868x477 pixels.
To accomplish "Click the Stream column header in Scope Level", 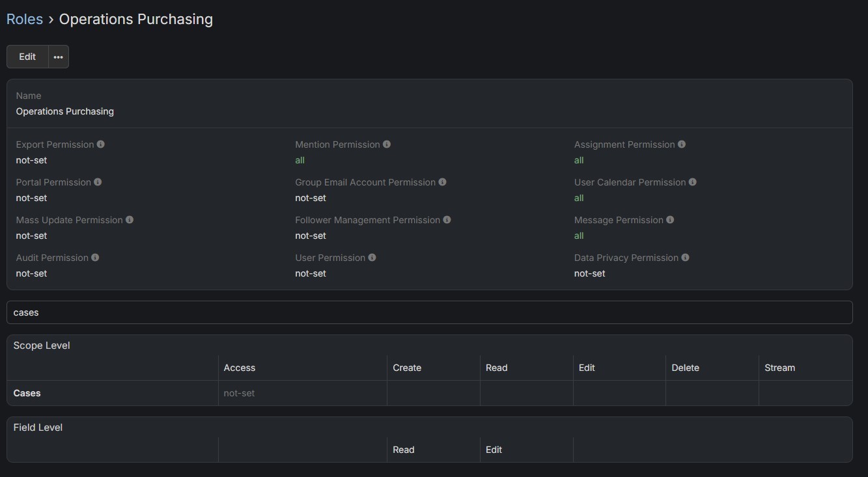I will tap(779, 368).
